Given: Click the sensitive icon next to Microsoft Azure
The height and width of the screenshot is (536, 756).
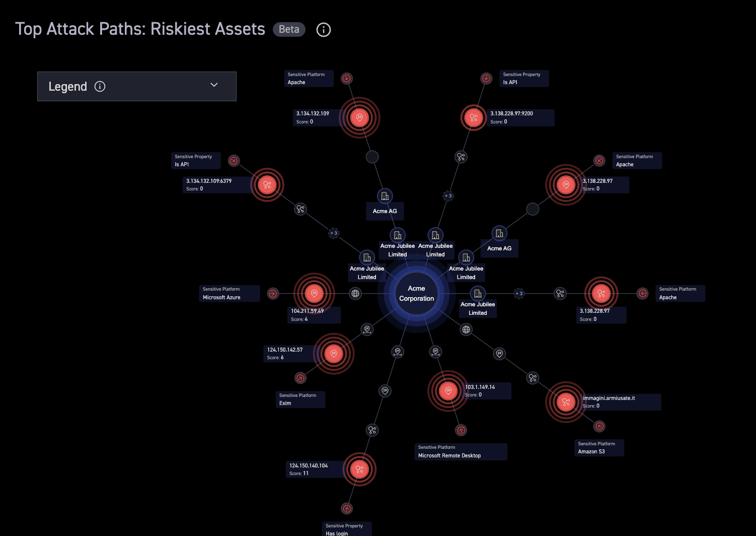Looking at the screenshot, I should coord(273,293).
